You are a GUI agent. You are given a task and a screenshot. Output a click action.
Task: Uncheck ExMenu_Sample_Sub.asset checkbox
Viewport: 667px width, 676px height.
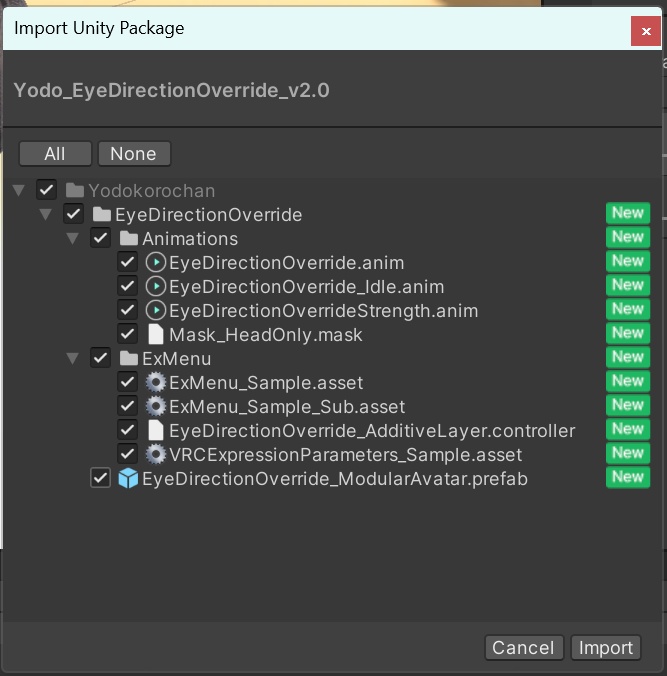pyautogui.click(x=128, y=406)
